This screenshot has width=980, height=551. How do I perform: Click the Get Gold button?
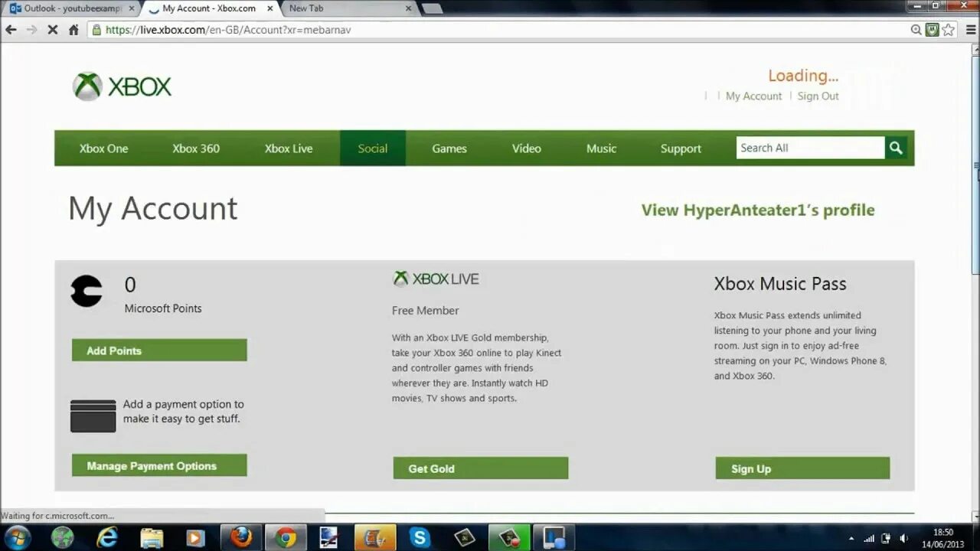tap(481, 468)
